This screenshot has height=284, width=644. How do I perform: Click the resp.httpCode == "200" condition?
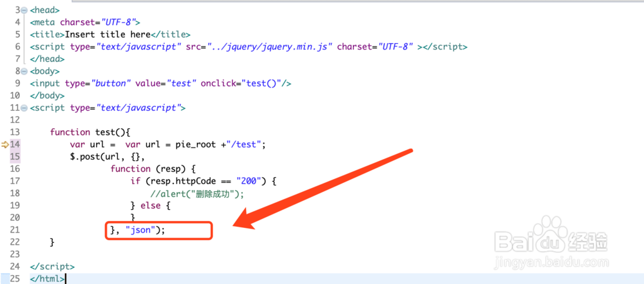click(x=204, y=181)
